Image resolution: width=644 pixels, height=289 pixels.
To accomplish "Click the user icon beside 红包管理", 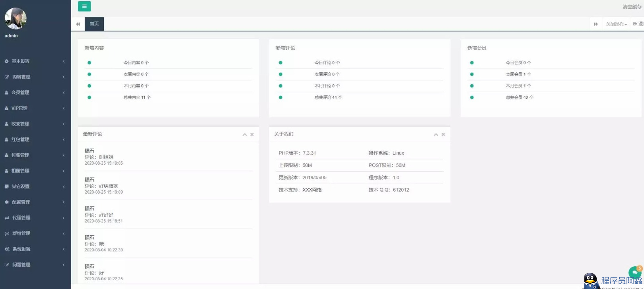I will click(7, 140).
